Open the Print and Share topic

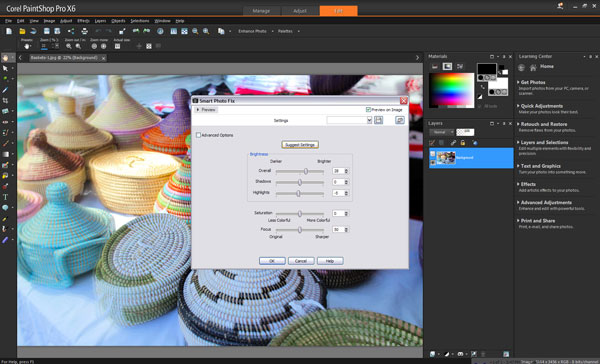point(538,221)
